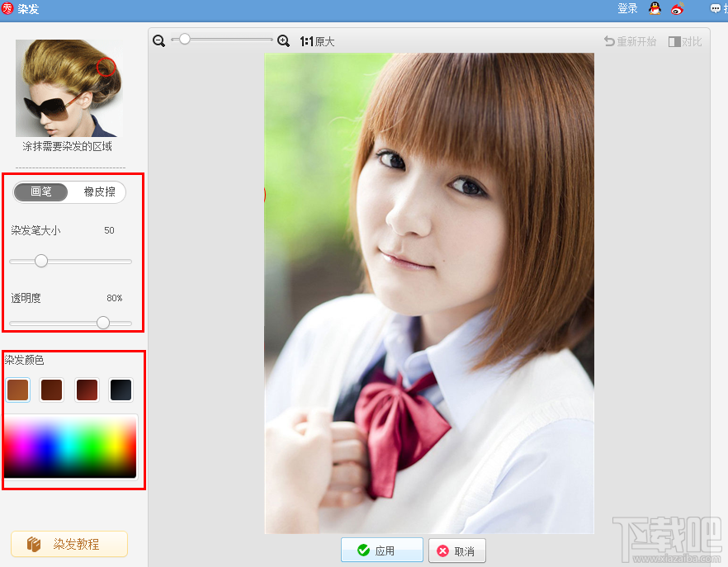Click the zoom in magnifier icon
728x567 pixels.
click(283, 41)
